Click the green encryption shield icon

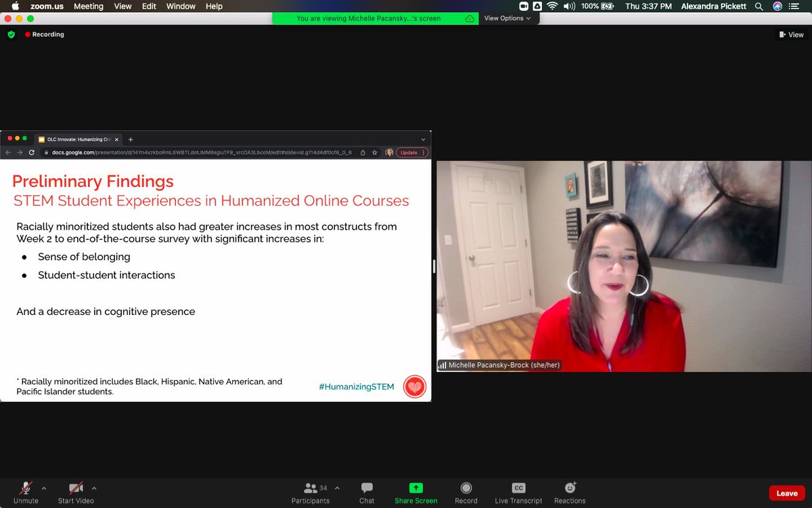pos(11,35)
